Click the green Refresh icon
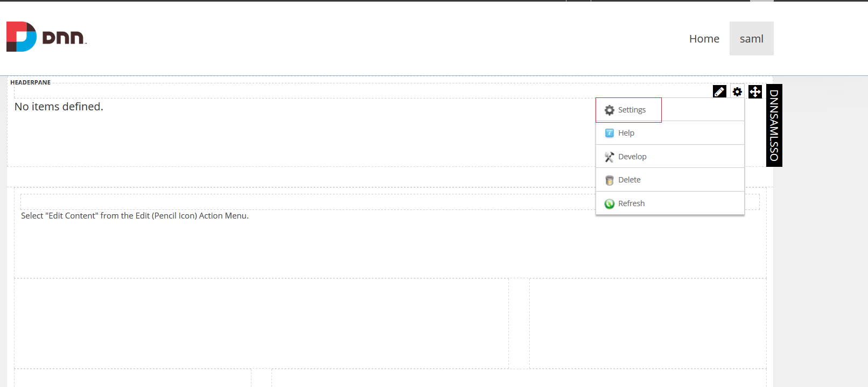This screenshot has height=387, width=868. coord(610,204)
